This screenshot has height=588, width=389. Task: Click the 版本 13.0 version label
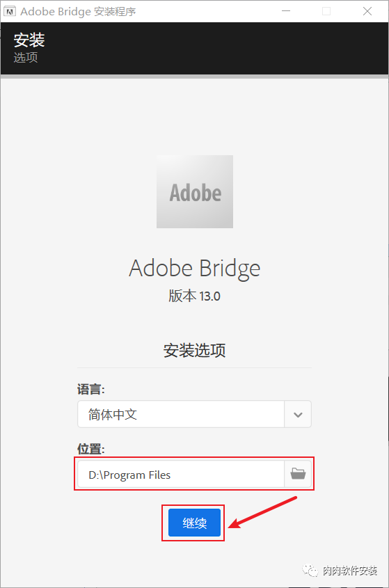pos(194,296)
